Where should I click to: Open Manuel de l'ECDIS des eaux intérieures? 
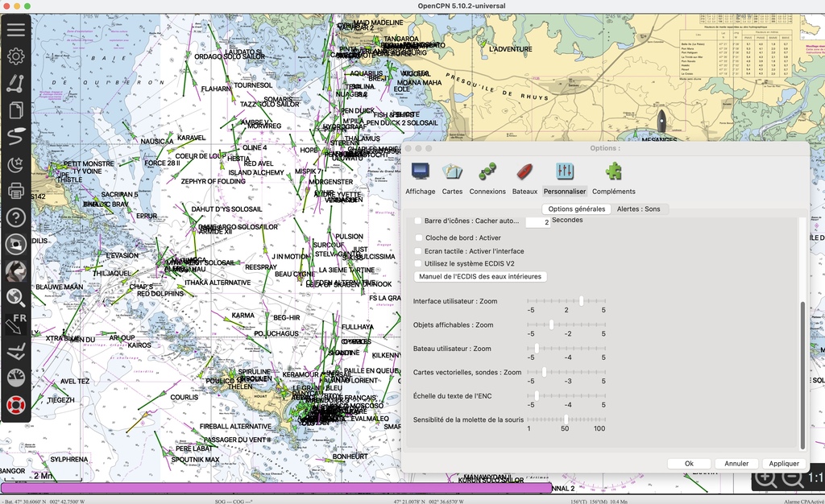click(480, 276)
